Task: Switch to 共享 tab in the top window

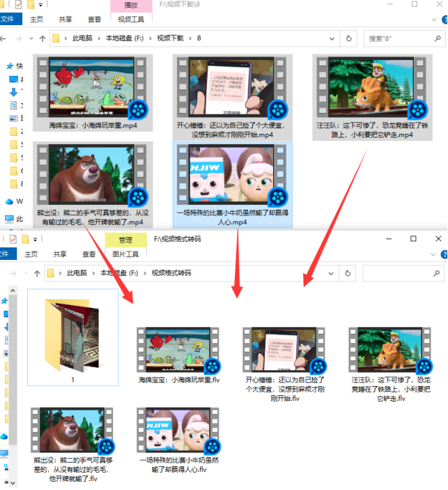Action: [x=65, y=20]
